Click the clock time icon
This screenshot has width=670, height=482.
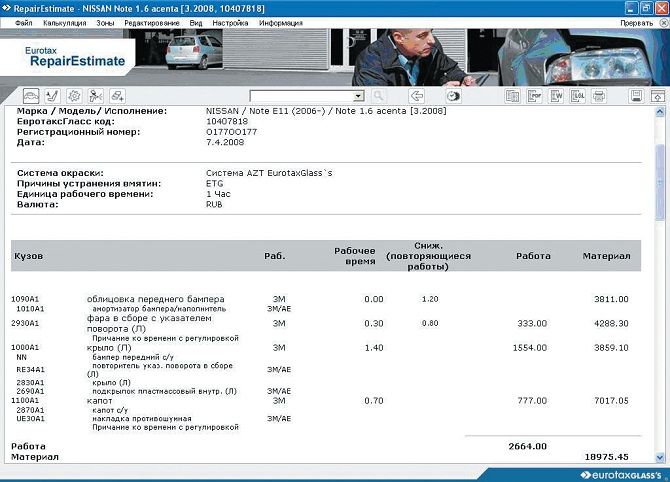pyautogui.click(x=453, y=96)
